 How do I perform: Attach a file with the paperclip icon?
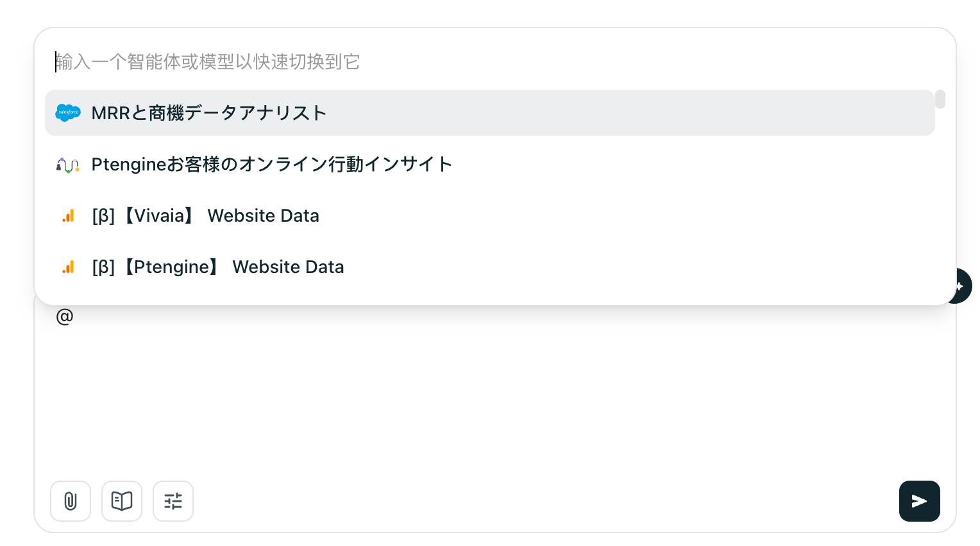click(71, 501)
